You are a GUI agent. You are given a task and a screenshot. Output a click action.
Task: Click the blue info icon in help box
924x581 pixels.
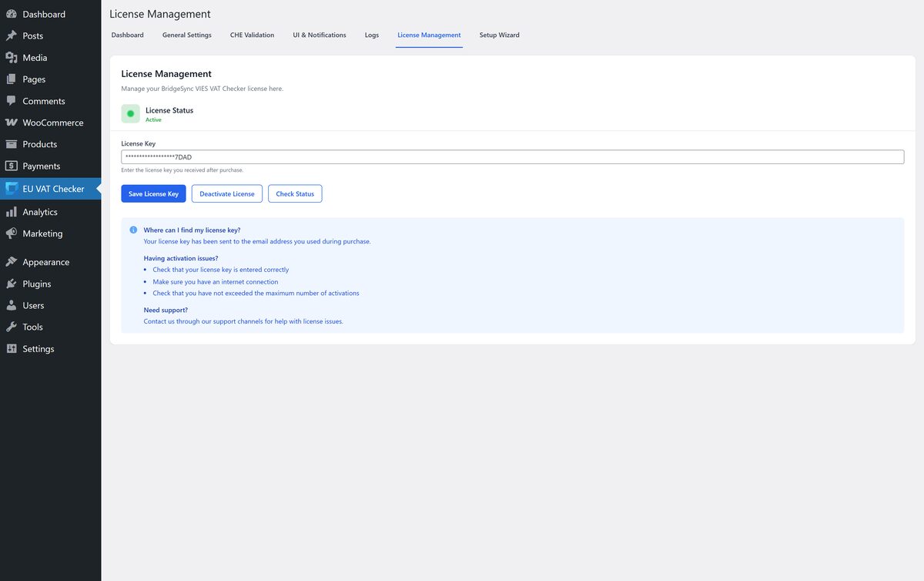coord(133,230)
